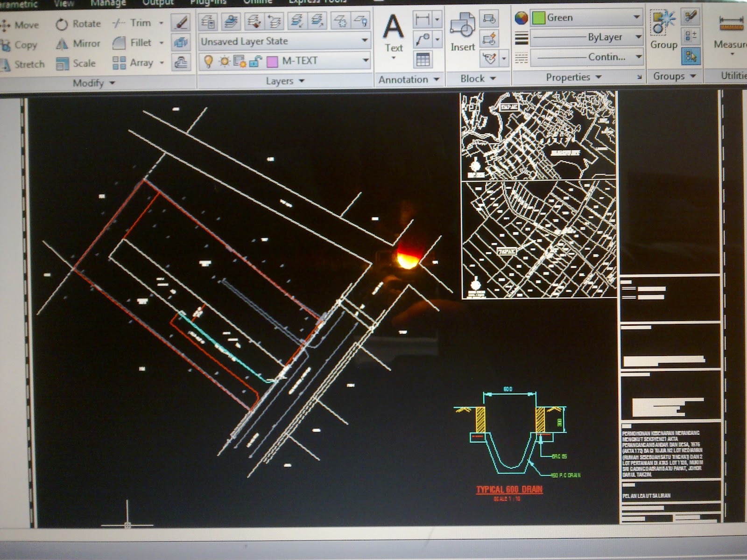
Task: Open Properties panel dialog launcher arrow
Action: coord(639,77)
